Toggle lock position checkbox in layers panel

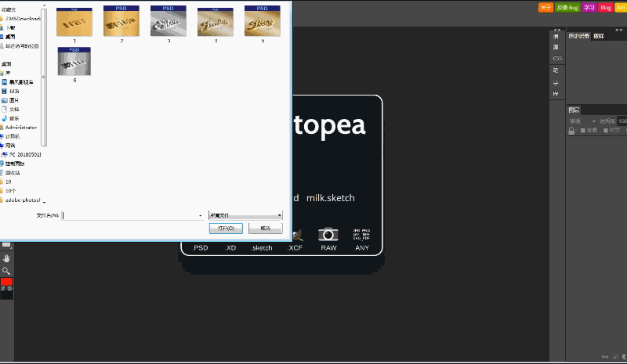click(x=606, y=131)
